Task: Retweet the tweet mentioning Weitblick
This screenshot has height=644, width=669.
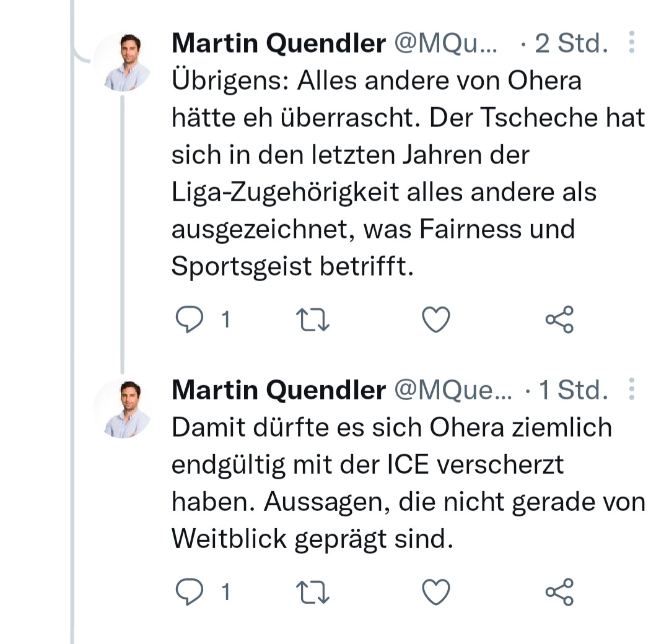Action: tap(314, 593)
